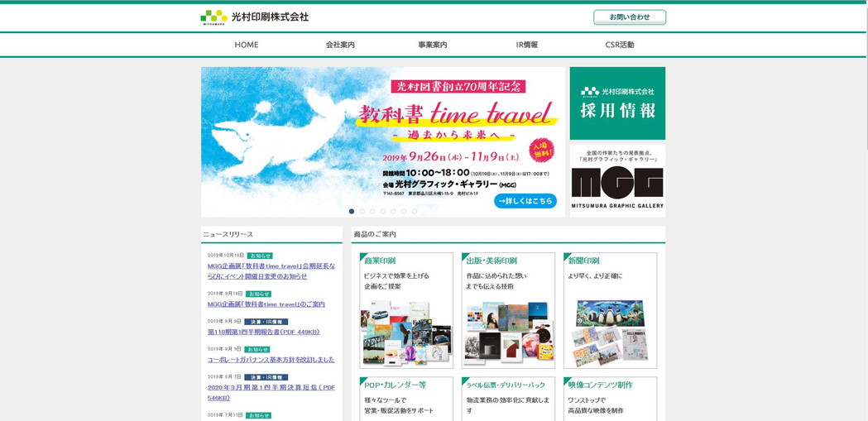
Task: Open 2020年3月期第1四半期決算短信 PDF link
Action: click(271, 392)
